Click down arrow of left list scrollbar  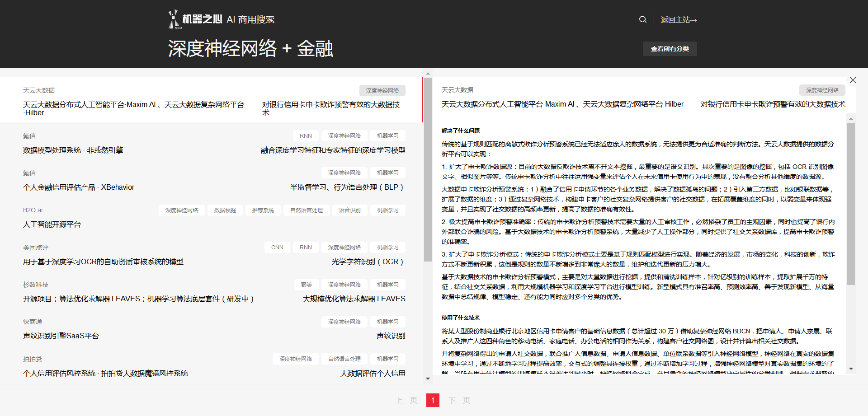428,379
